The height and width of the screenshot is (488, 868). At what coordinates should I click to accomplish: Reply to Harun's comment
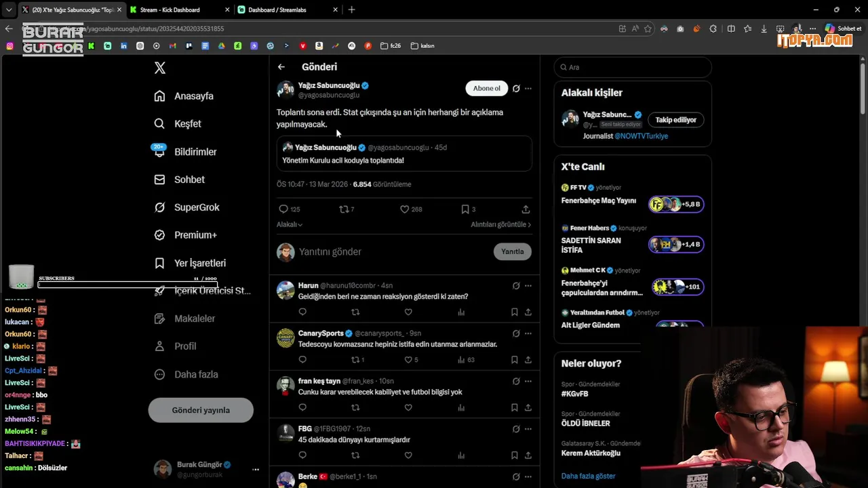click(x=302, y=312)
